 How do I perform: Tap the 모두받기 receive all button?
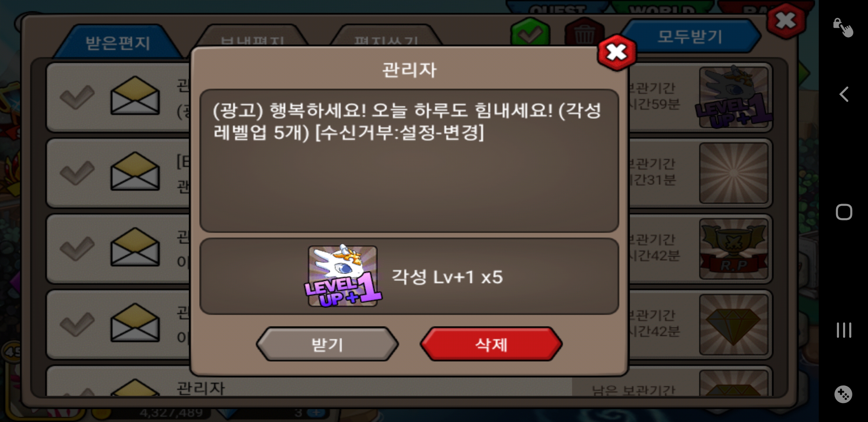tap(690, 36)
